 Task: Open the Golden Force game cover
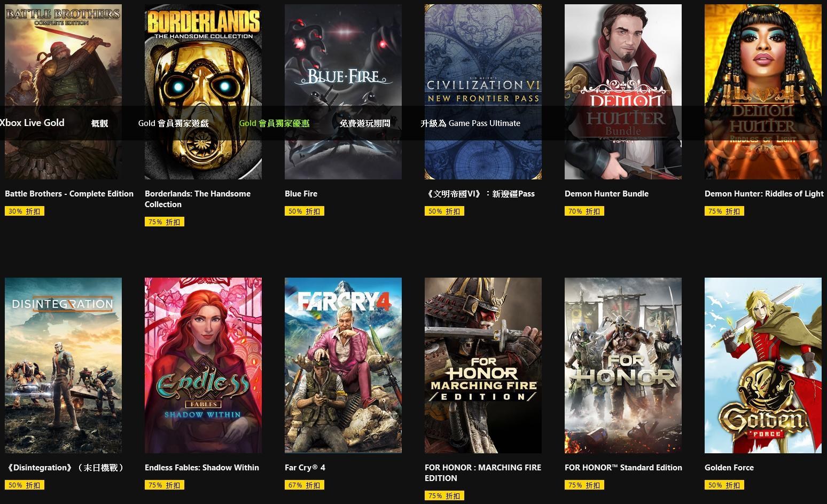pyautogui.click(x=763, y=365)
